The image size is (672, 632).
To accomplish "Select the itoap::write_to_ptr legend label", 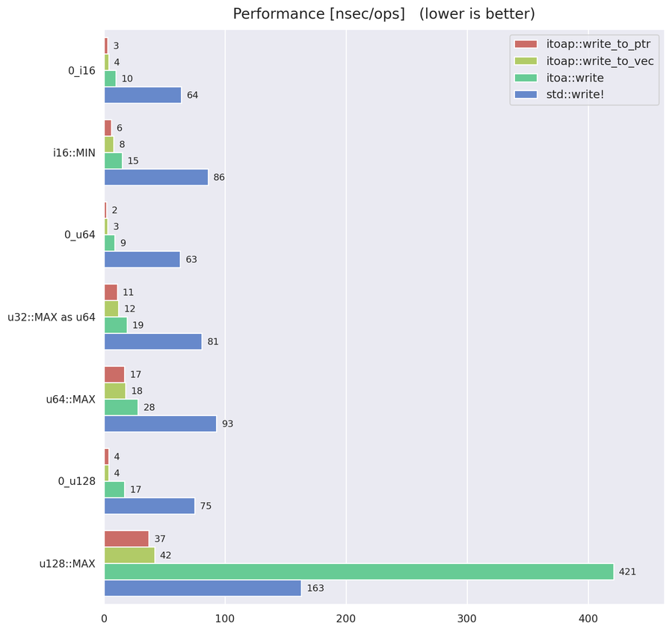I will [598, 44].
